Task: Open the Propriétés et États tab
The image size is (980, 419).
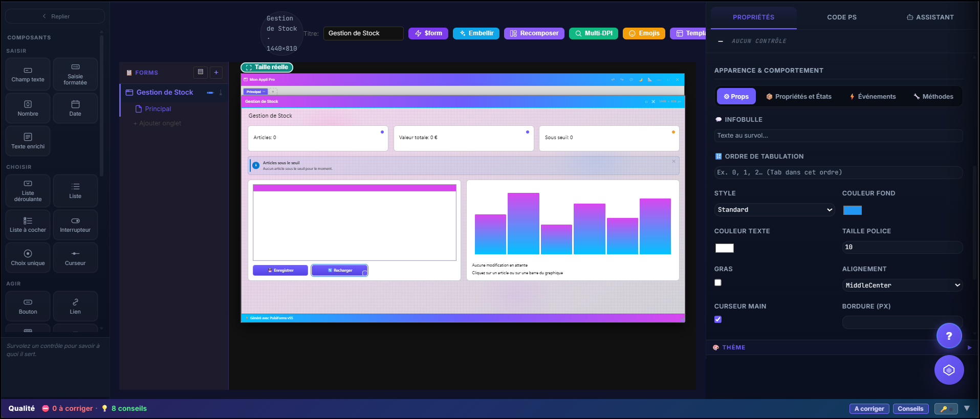Action: 798,96
